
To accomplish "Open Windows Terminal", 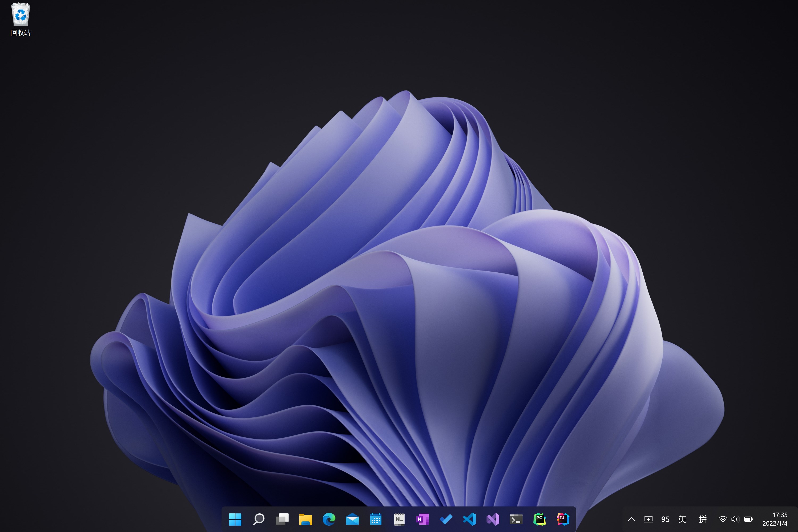I will coord(516,519).
